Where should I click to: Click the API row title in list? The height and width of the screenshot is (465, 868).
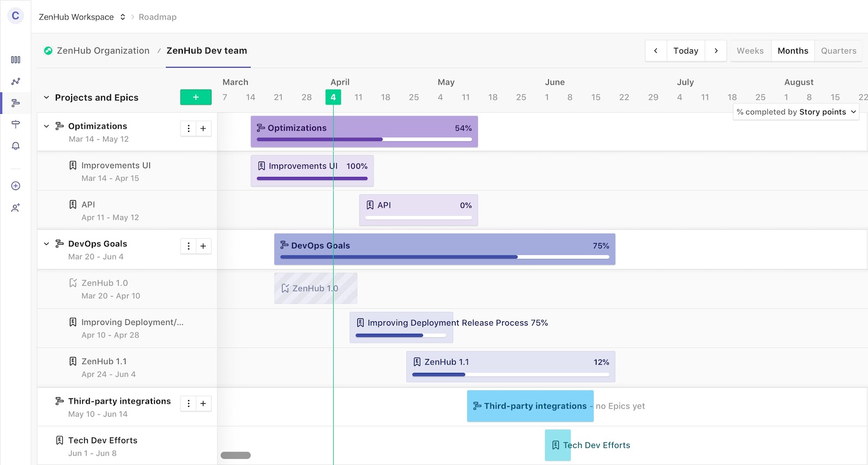pyautogui.click(x=88, y=205)
